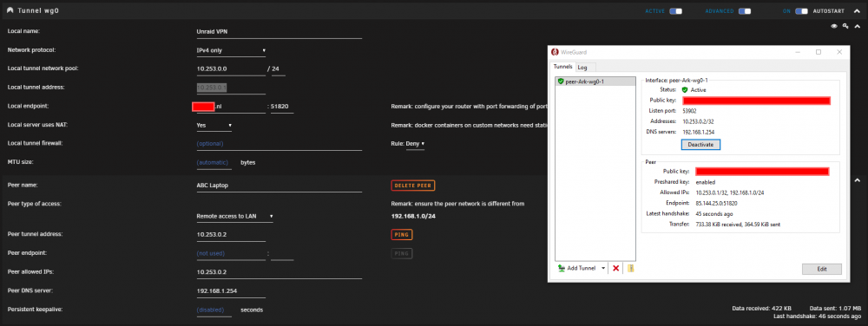Screen dimensions: 868x326
Task: Toggle the AUTOSTART switch
Action: pos(801,11)
